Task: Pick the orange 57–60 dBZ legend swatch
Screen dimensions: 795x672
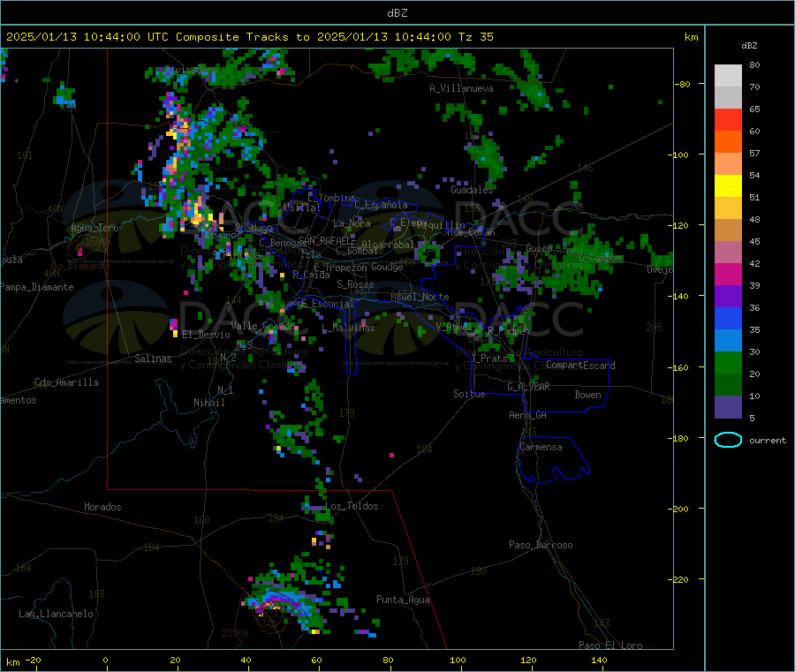Action: tap(728, 142)
